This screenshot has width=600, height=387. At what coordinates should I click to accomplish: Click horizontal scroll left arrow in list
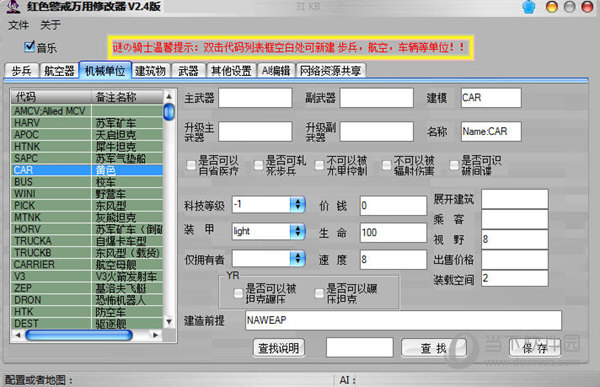point(18,335)
